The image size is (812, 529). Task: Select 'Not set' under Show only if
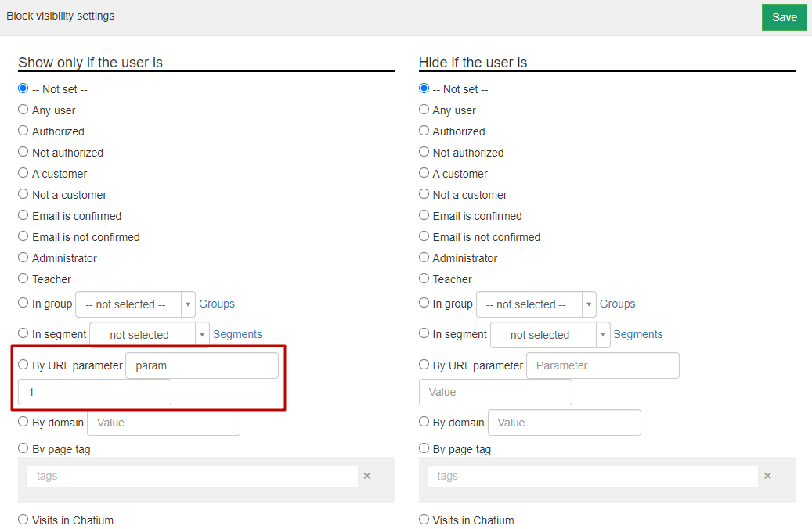23,88
